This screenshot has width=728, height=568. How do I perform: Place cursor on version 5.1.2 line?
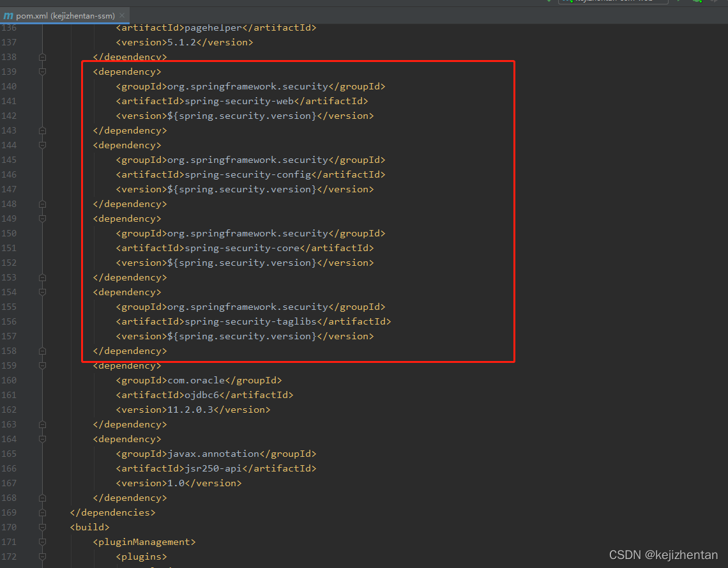(x=185, y=42)
